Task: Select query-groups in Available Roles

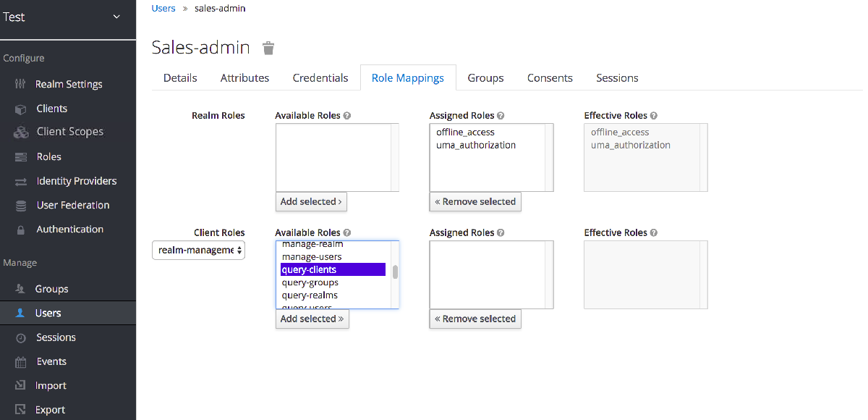Action: [333, 283]
